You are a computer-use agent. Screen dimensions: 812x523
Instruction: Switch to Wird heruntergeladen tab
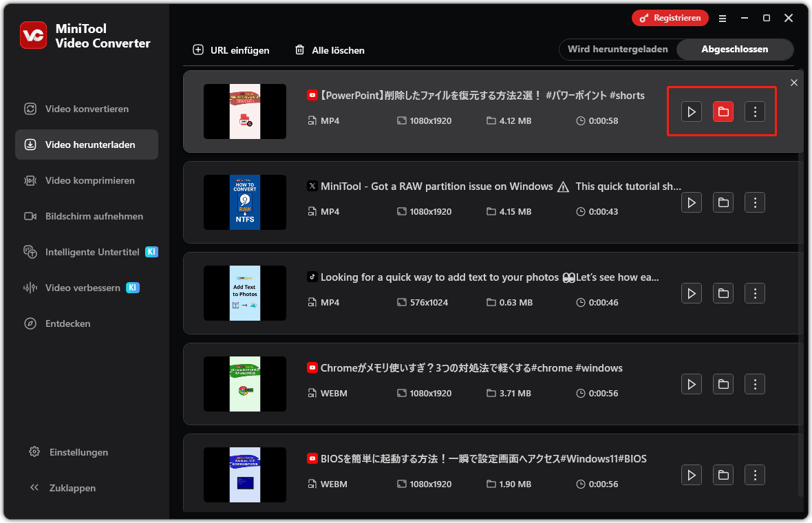pyautogui.click(x=618, y=49)
